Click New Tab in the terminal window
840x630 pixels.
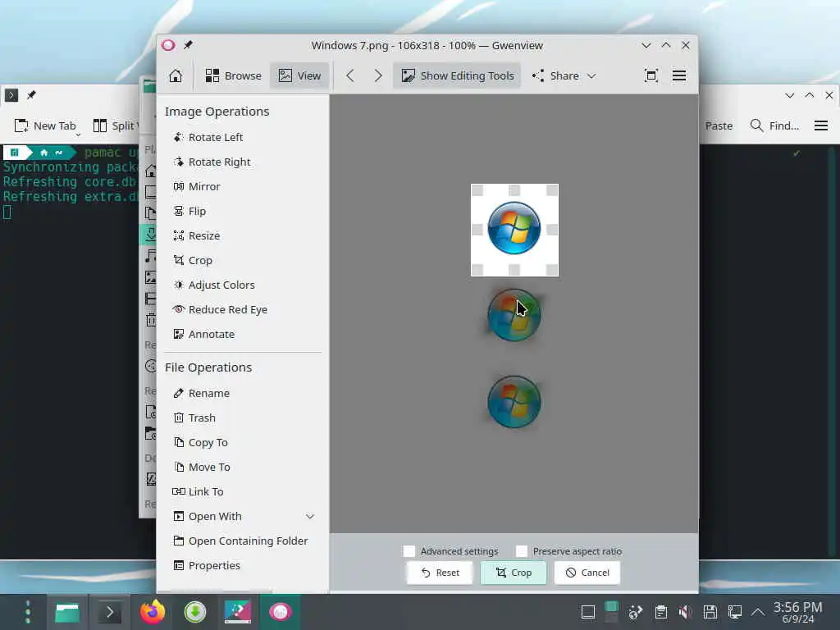(x=46, y=126)
